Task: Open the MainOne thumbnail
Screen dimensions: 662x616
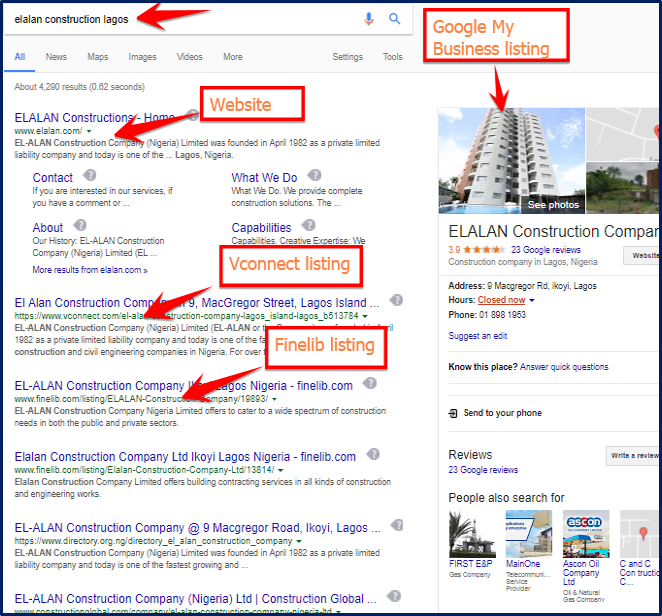Action: (529, 534)
